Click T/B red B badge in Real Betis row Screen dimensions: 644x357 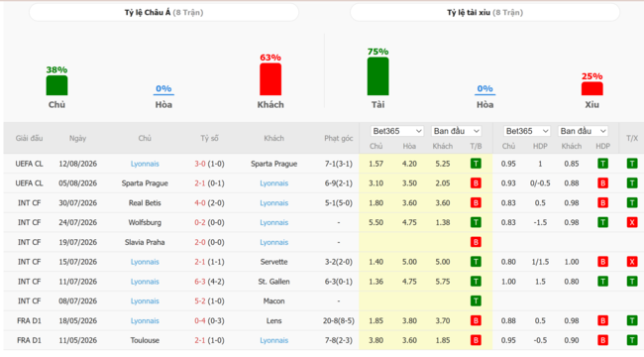(x=476, y=203)
